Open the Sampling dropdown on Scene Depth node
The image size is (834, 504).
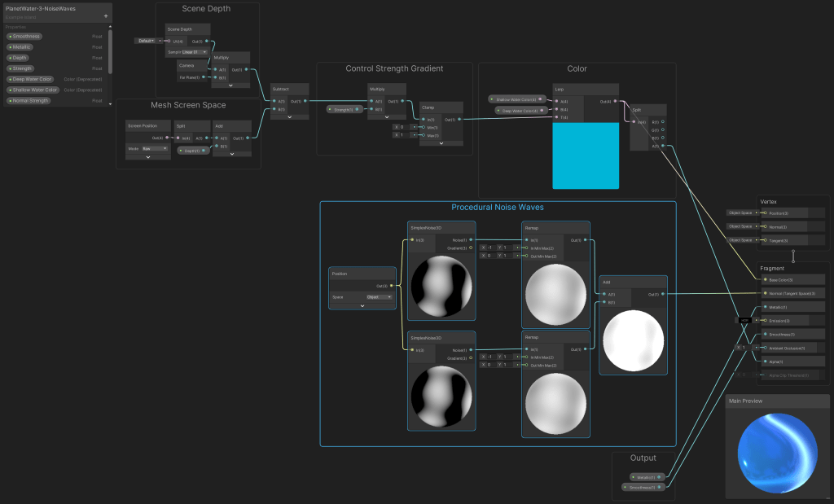point(195,51)
